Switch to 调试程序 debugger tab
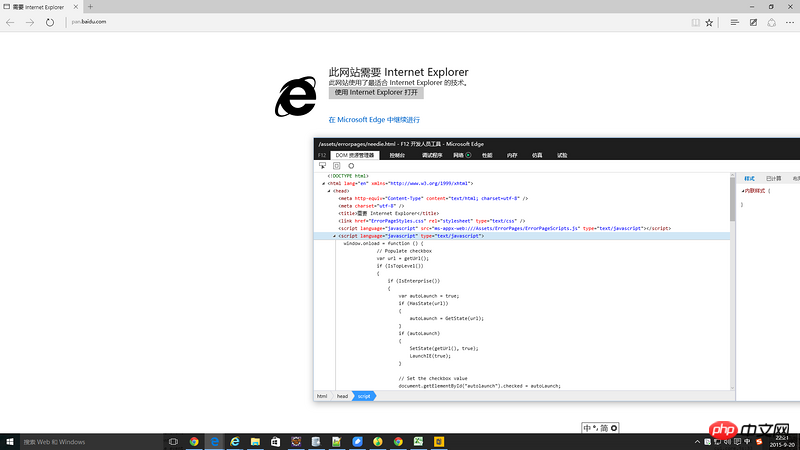Image resolution: width=800 pixels, height=450 pixels. [x=432, y=155]
